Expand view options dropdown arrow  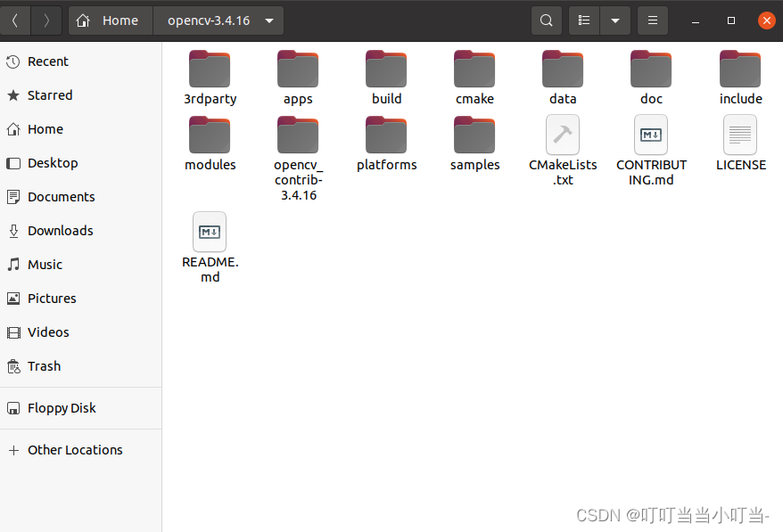pyautogui.click(x=615, y=20)
